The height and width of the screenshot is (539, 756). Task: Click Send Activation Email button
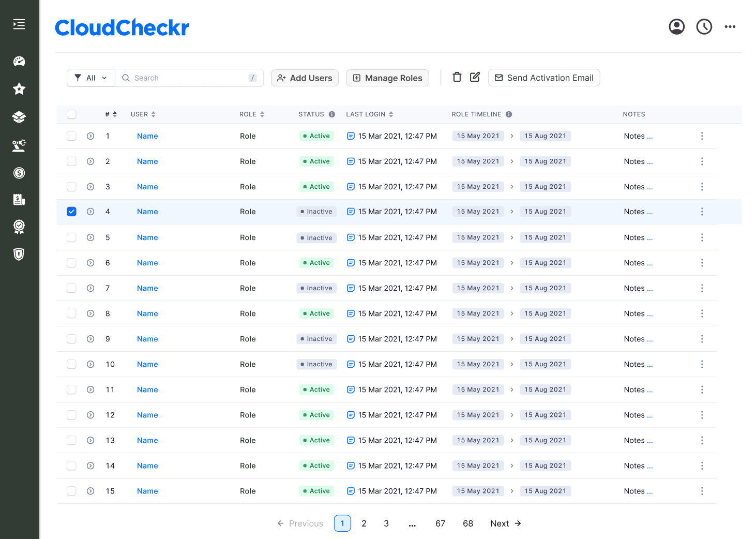pyautogui.click(x=544, y=78)
